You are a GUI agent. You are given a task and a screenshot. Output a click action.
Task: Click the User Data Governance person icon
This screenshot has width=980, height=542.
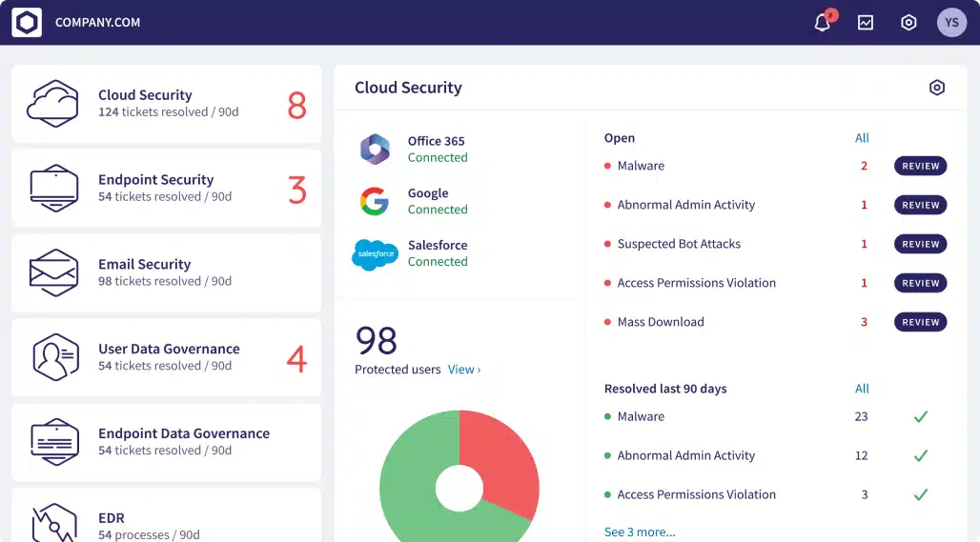coord(55,357)
